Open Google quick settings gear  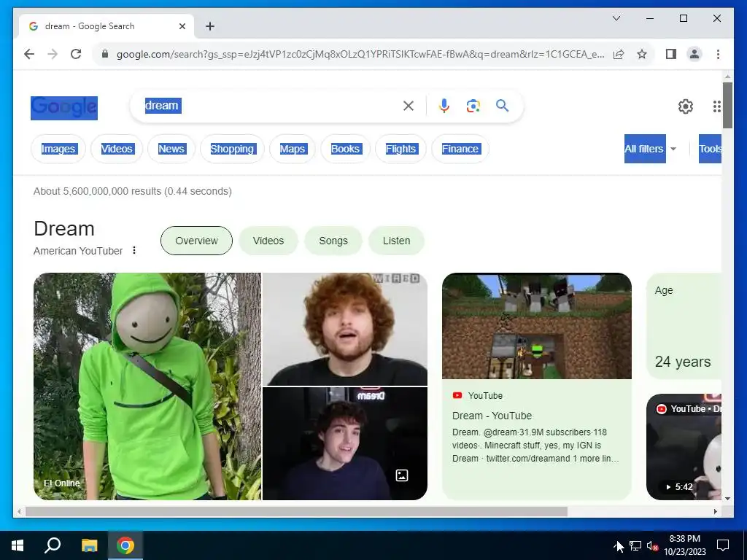pyautogui.click(x=686, y=106)
